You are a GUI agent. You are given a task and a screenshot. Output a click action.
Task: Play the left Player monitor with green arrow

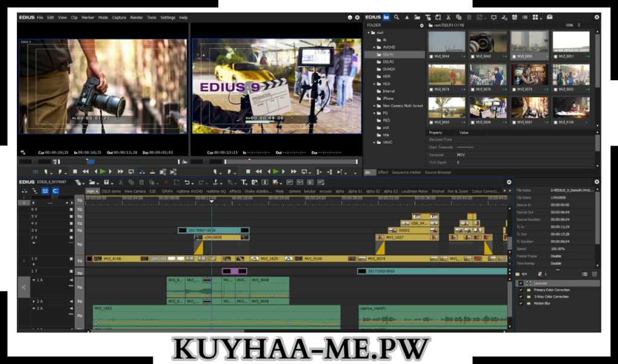103,171
